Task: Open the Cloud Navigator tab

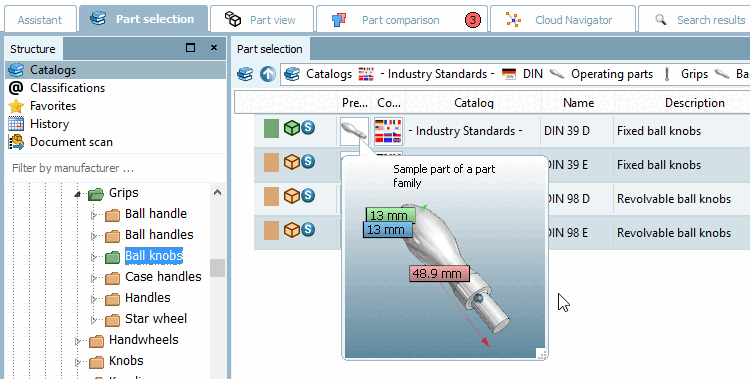Action: [x=562, y=20]
